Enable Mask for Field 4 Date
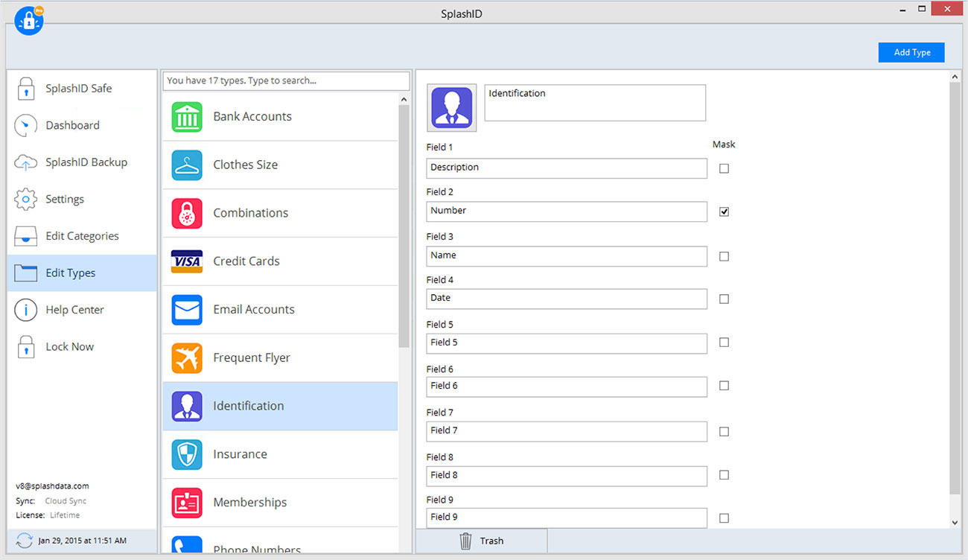The image size is (968, 560). [724, 299]
